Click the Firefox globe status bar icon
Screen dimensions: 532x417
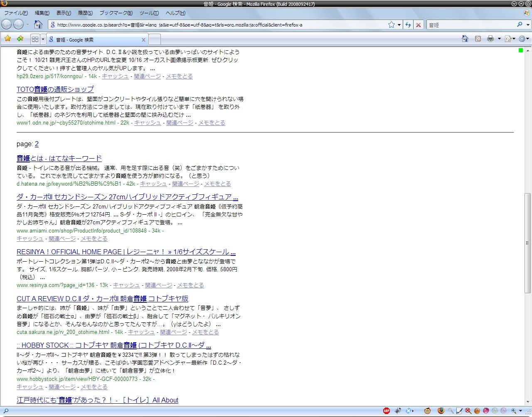(x=441, y=411)
